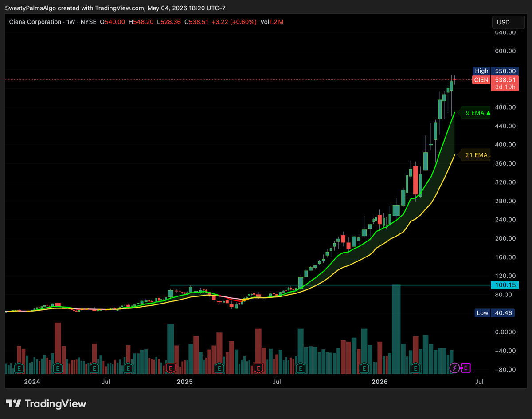The height and width of the screenshot is (419, 532).
Task: Click the green earnings marker just before Jul 2024
Action: click(57, 368)
